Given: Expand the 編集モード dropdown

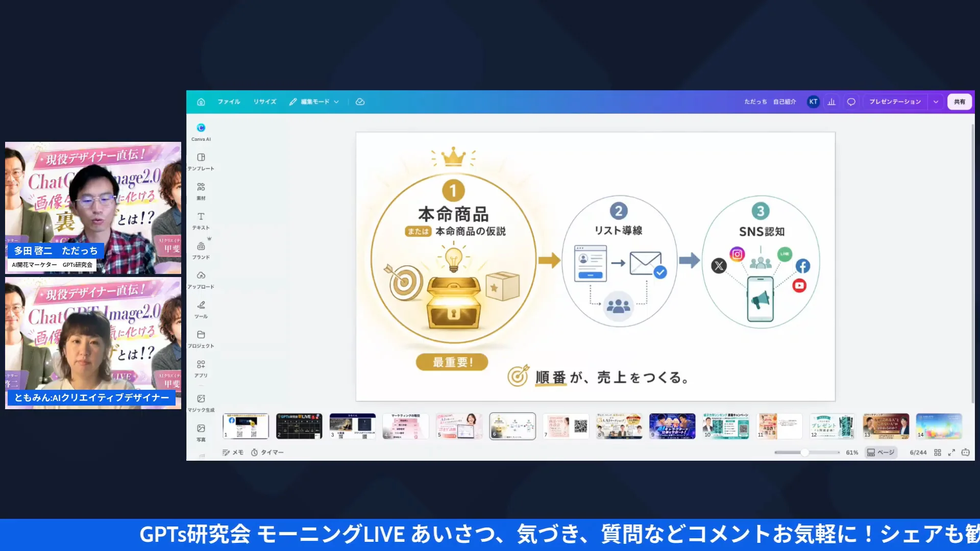Looking at the screenshot, I should 314,102.
